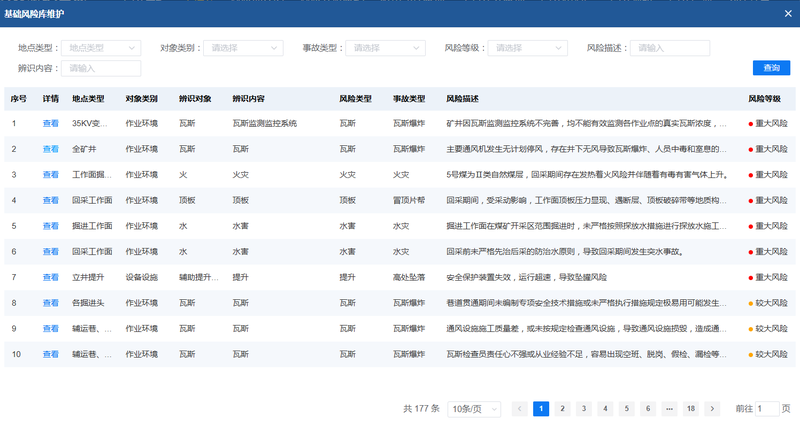The image size is (800, 426).
Task: Select 全矿井 location cell
Action: [x=84, y=149]
